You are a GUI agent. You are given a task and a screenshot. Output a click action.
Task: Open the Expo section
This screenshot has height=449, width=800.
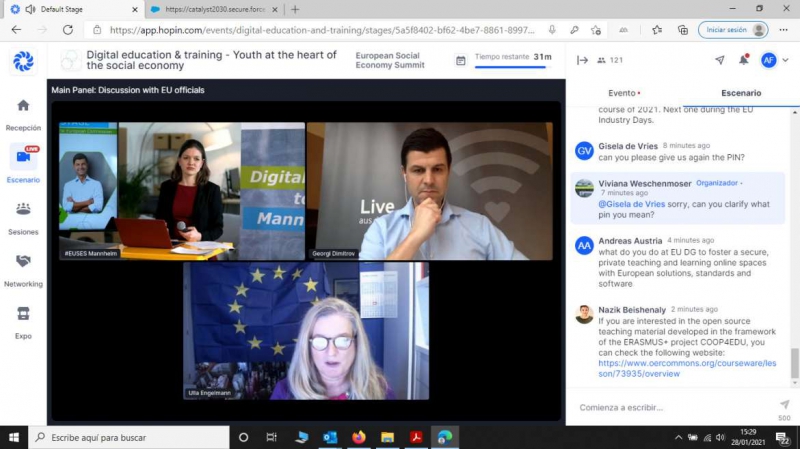tap(23, 322)
